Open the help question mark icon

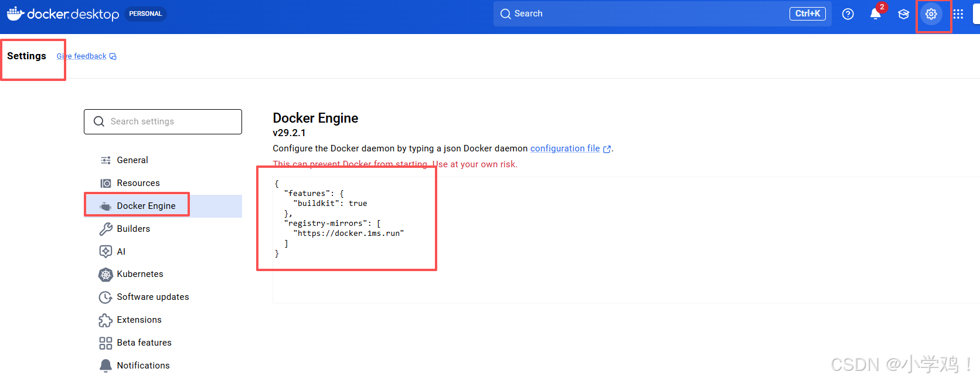click(x=848, y=14)
